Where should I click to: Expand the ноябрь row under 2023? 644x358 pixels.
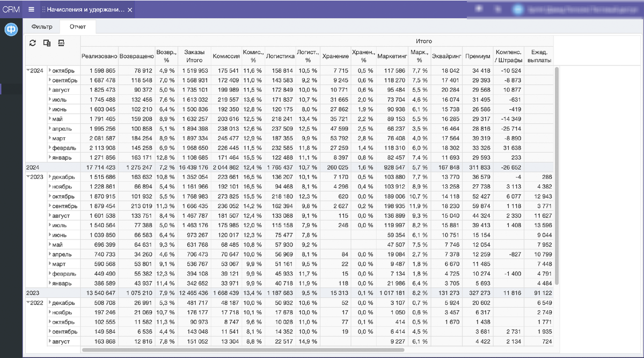coord(50,187)
